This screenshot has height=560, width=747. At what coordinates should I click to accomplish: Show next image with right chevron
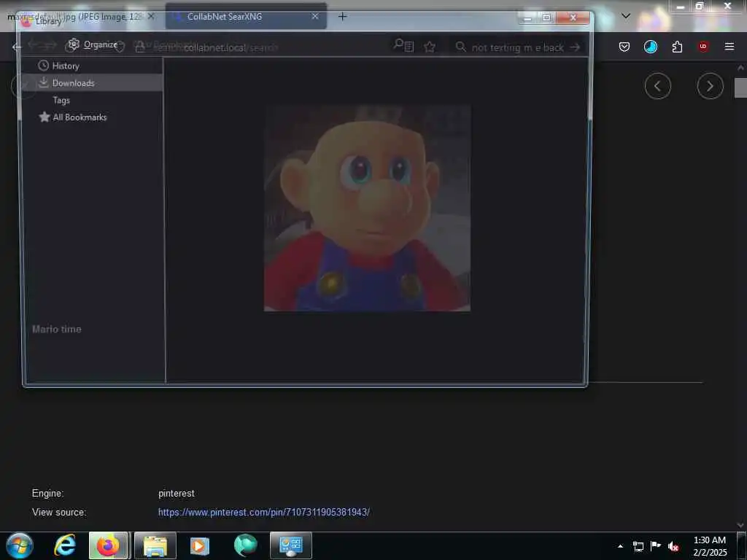pyautogui.click(x=710, y=86)
